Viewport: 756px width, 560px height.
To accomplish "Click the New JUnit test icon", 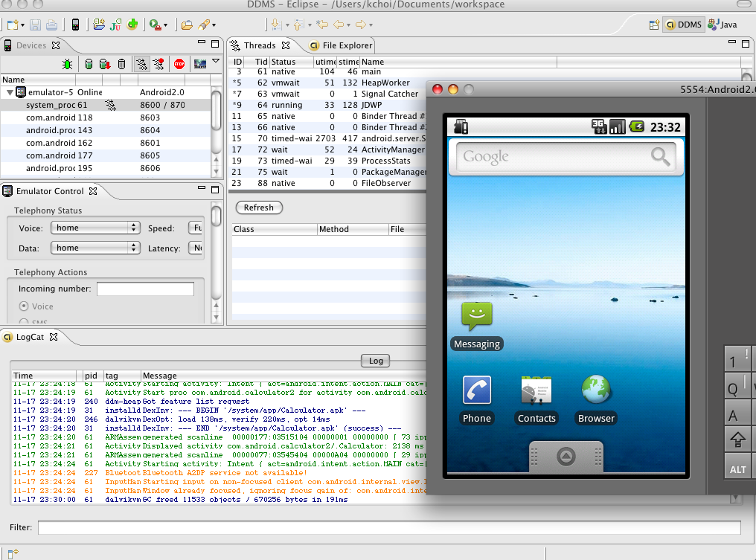I will tap(116, 25).
